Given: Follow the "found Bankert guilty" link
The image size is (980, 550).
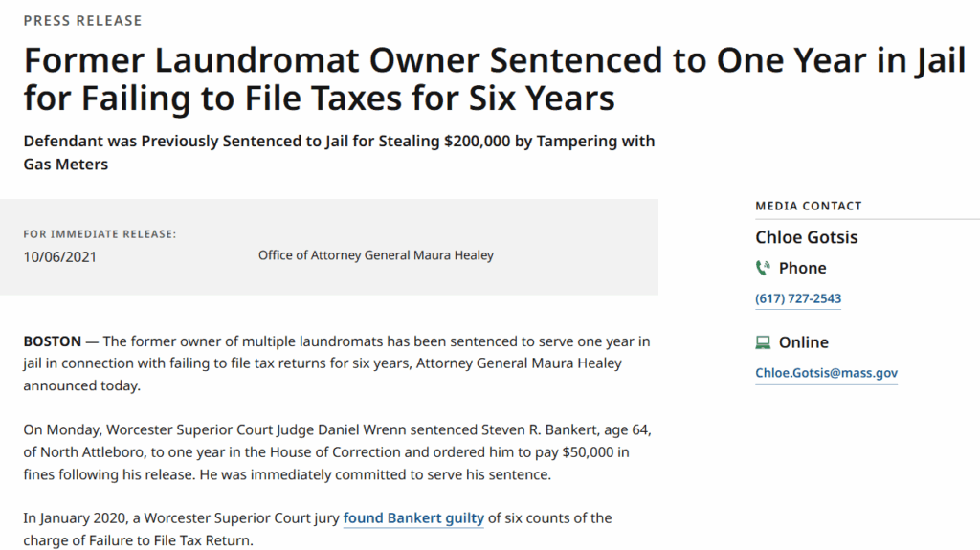Looking at the screenshot, I should point(413,518).
